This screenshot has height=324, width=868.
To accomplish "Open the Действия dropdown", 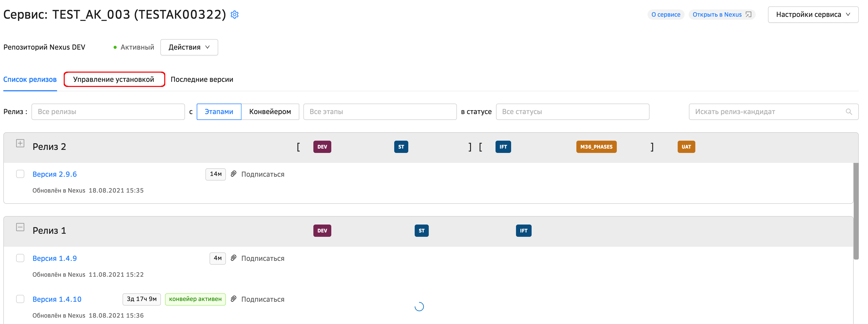I will 189,47.
